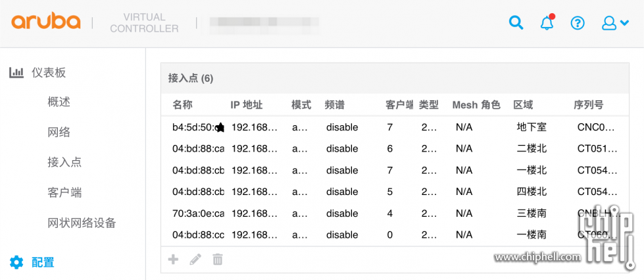
Task: Sort by 模式 column header
Action: coord(301,105)
